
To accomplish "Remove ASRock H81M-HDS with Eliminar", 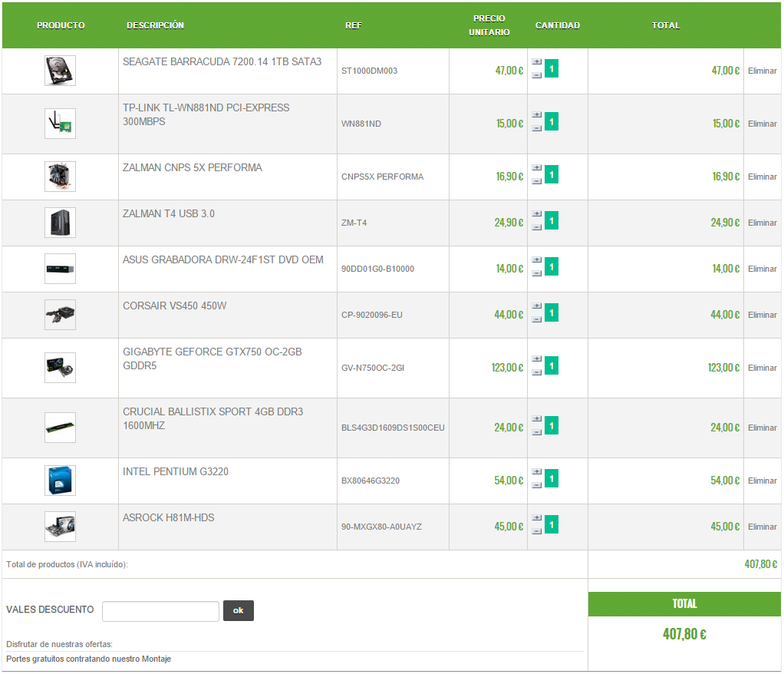I will pyautogui.click(x=762, y=527).
